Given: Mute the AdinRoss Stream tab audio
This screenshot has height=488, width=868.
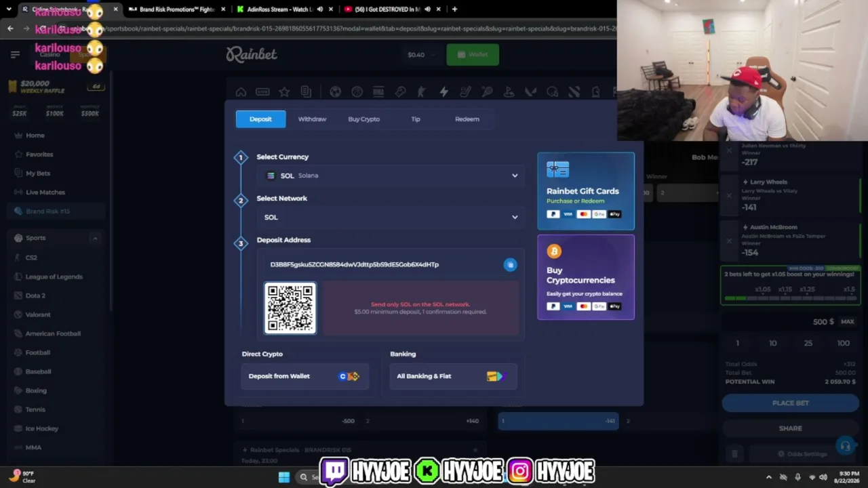Looking at the screenshot, I should 319,9.
